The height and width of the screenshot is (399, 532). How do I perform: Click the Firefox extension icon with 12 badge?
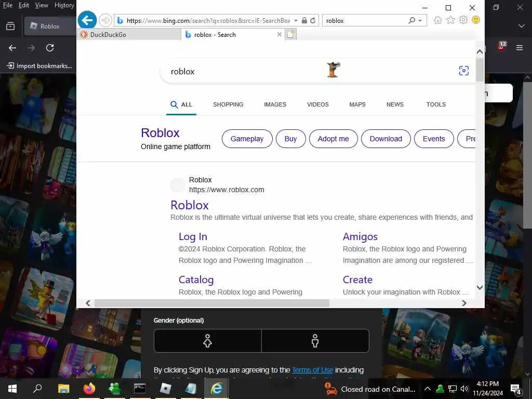click(x=501, y=47)
